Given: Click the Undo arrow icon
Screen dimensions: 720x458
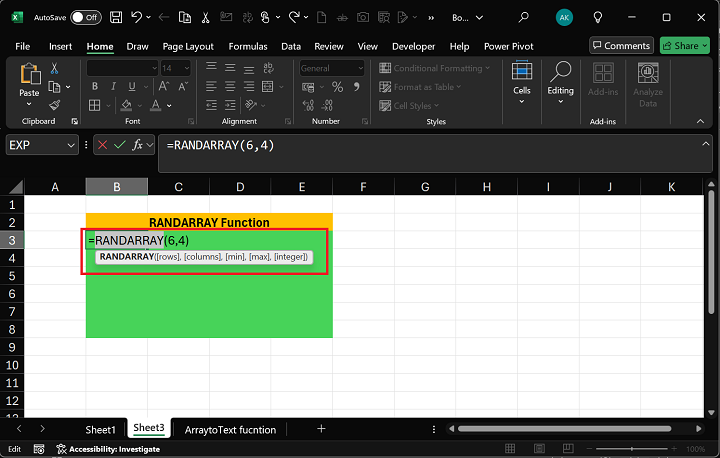Looking at the screenshot, I should pos(136,17).
